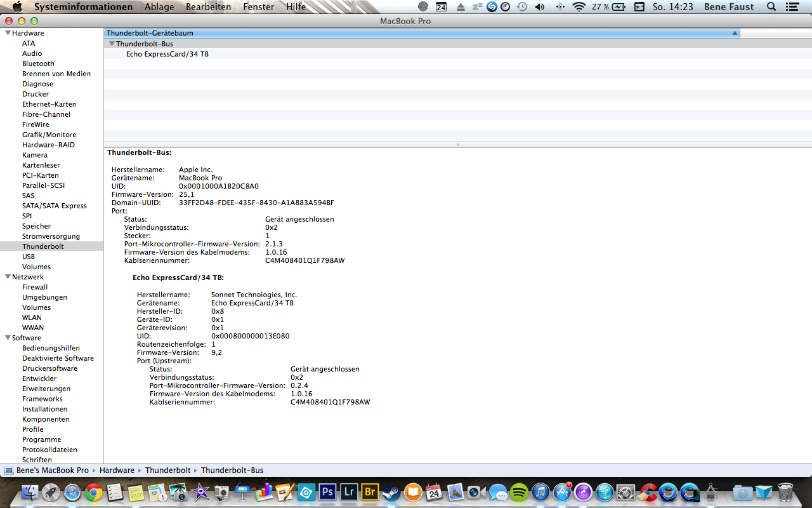The width and height of the screenshot is (812, 508).
Task: Open the Hilfe menu
Action: point(296,7)
